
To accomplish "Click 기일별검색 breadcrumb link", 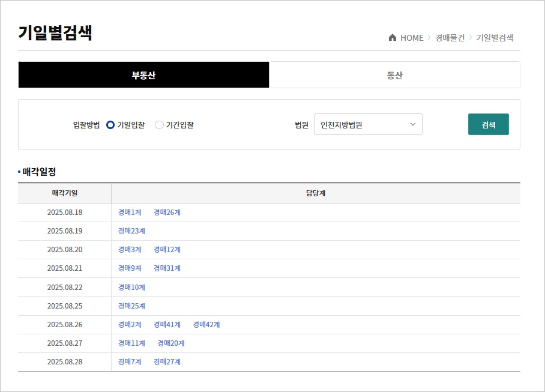I will point(495,38).
